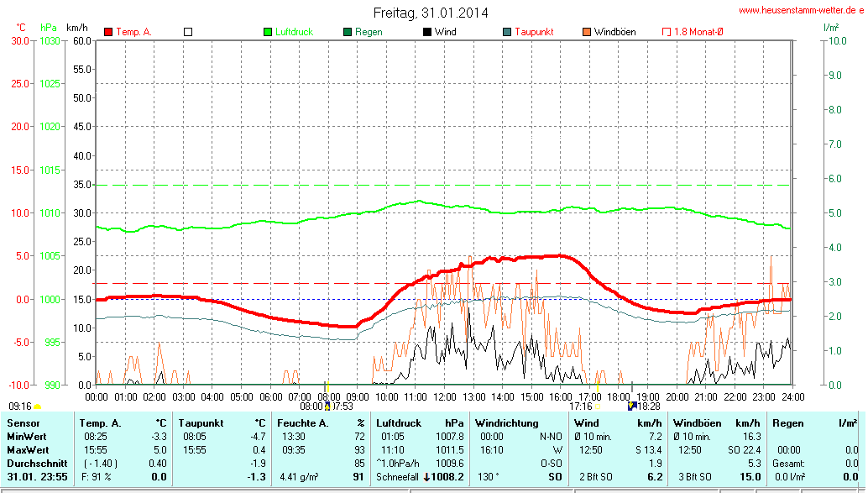Click the ( - 1.40 ) average value
The width and height of the screenshot is (868, 493).
[x=101, y=463]
